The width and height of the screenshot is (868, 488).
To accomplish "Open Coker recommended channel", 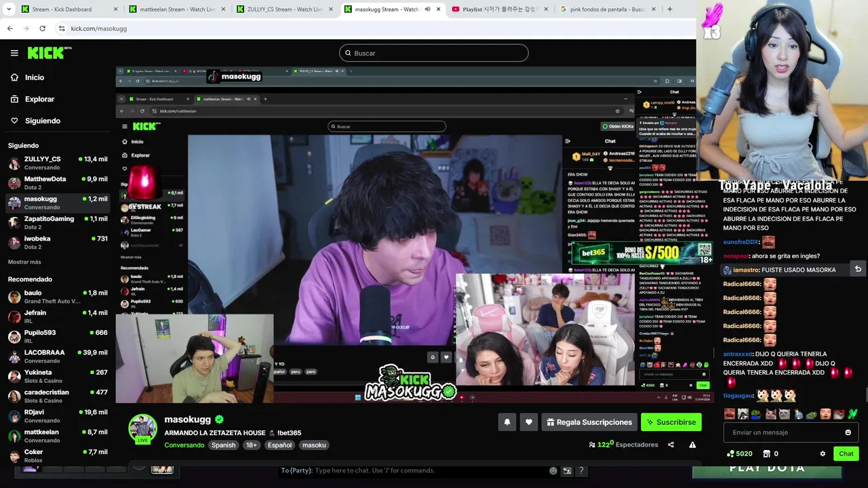I will click(58, 455).
